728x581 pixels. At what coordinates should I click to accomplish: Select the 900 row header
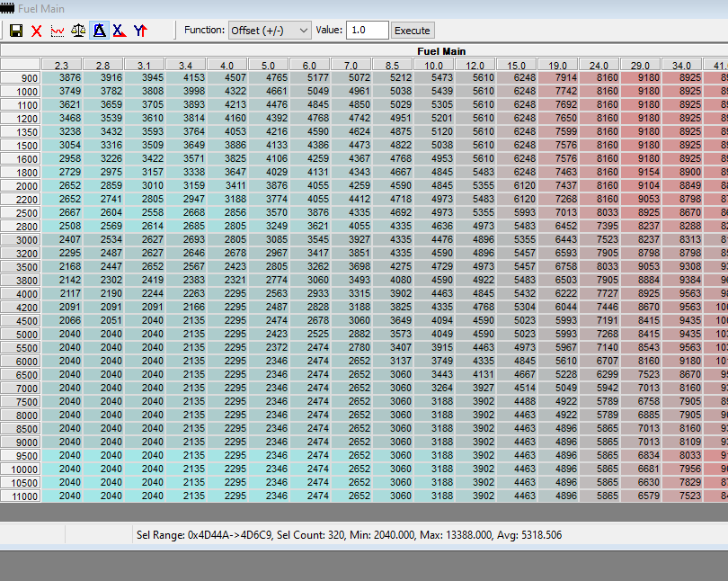point(21,78)
